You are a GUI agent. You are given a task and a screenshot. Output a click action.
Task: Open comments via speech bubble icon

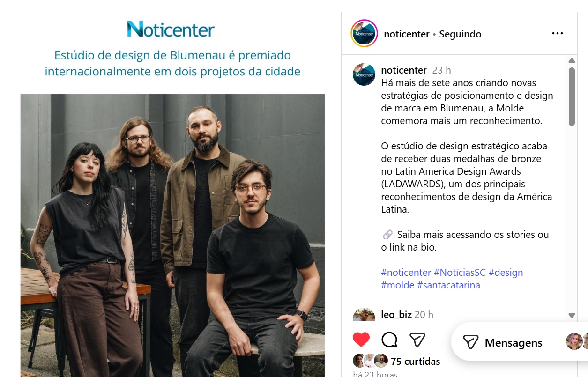[x=389, y=339]
